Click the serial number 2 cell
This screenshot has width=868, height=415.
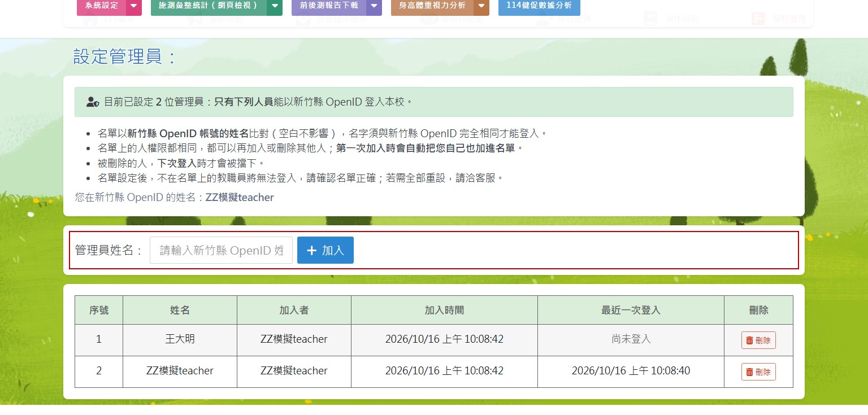[99, 371]
